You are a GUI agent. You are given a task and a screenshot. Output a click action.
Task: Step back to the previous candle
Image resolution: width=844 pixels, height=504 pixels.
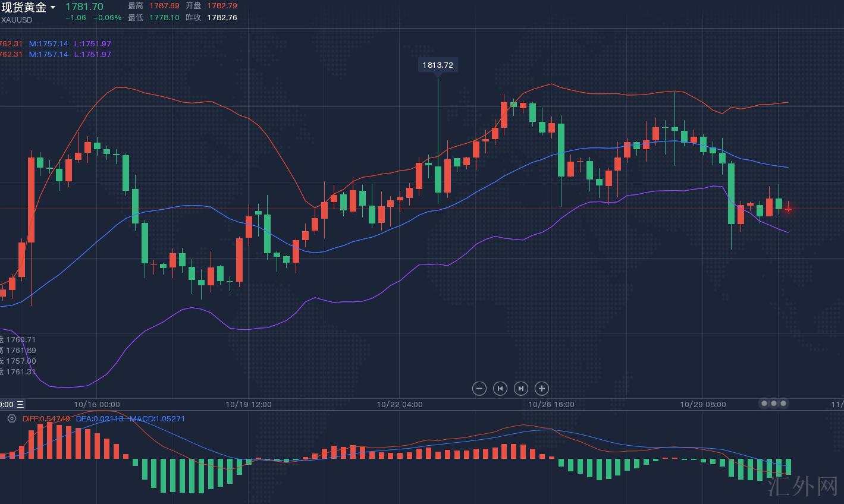point(500,389)
